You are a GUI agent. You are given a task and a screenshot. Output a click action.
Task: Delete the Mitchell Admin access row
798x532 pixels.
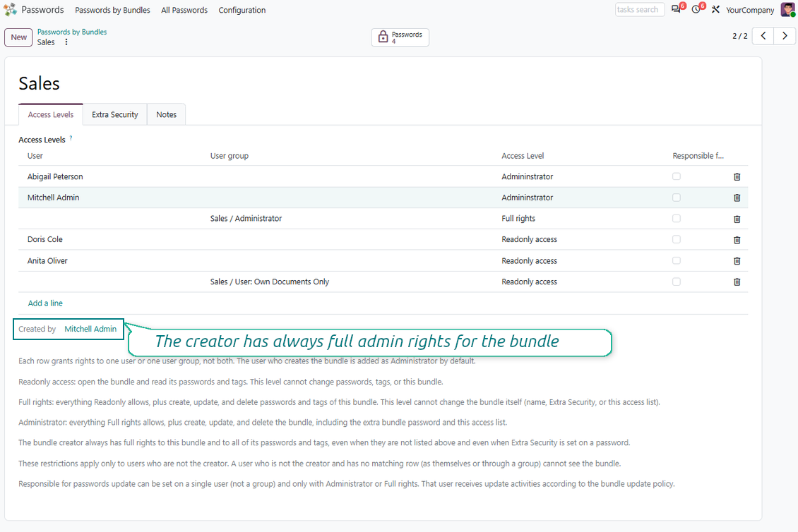pos(737,198)
